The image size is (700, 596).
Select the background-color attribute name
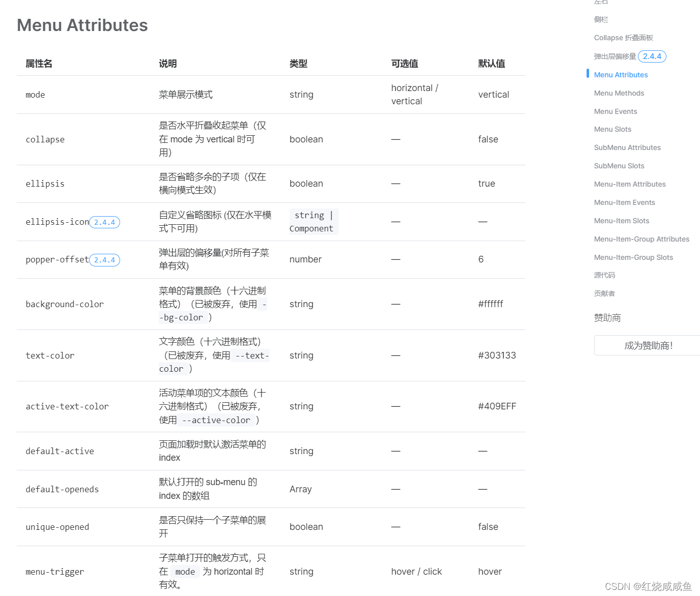(65, 304)
